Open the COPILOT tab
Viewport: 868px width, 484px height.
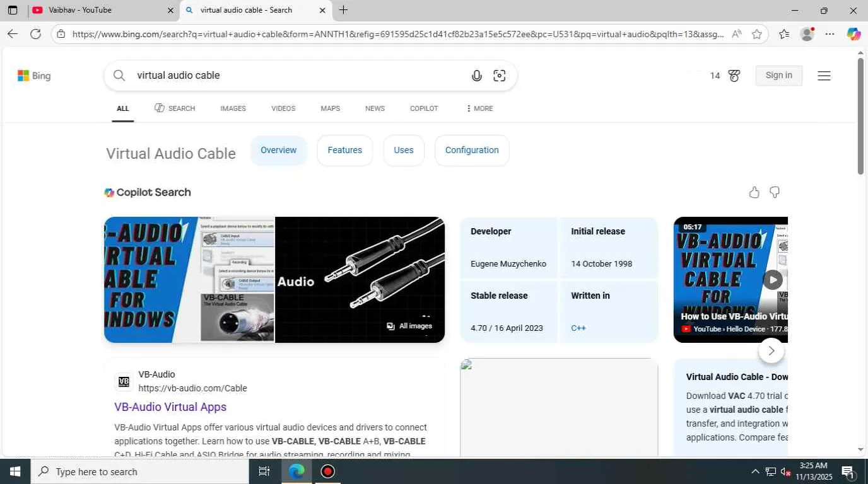click(x=424, y=108)
